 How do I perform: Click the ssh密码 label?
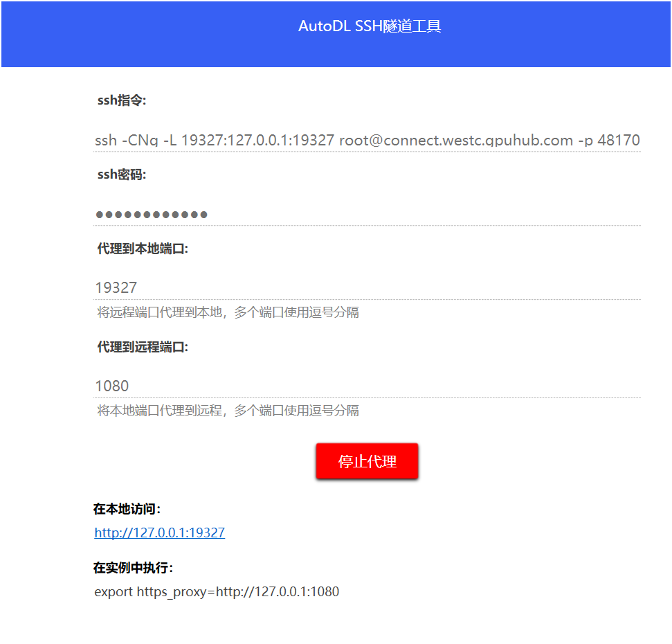(x=121, y=175)
